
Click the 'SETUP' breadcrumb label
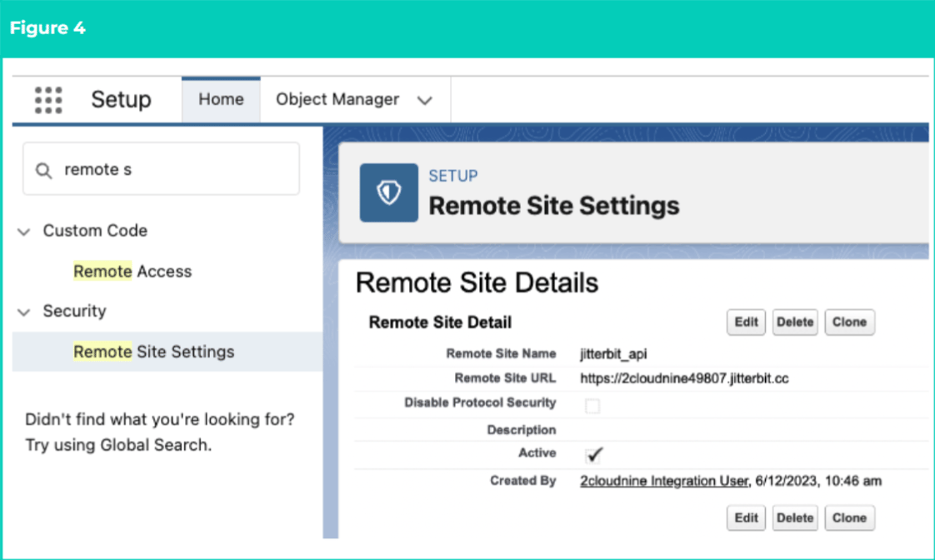pyautogui.click(x=453, y=176)
